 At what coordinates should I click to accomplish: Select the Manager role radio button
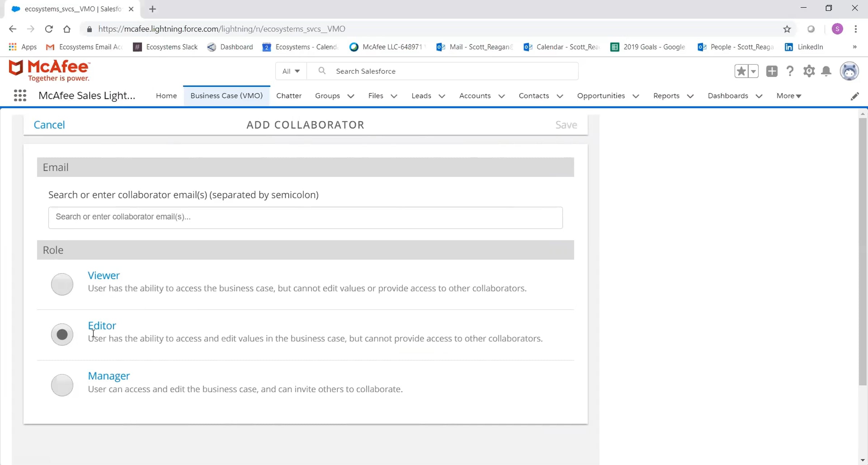coord(62,385)
